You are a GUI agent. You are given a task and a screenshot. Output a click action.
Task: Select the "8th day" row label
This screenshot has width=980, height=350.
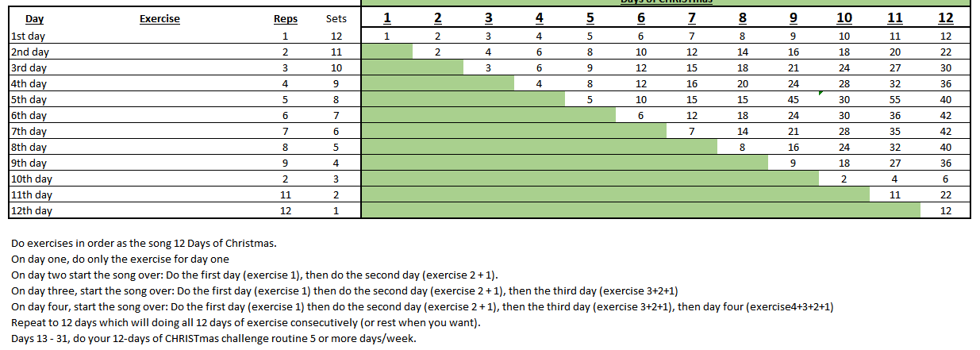[x=29, y=147]
